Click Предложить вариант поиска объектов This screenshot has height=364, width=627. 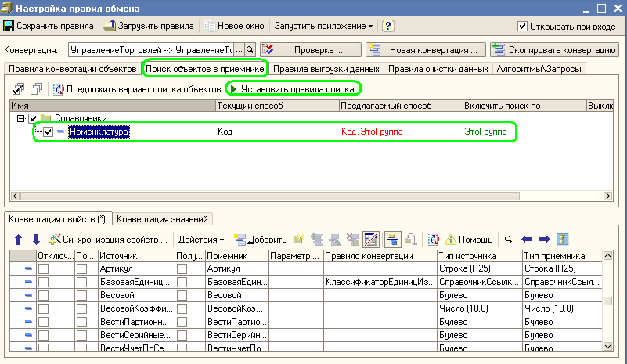tap(137, 88)
